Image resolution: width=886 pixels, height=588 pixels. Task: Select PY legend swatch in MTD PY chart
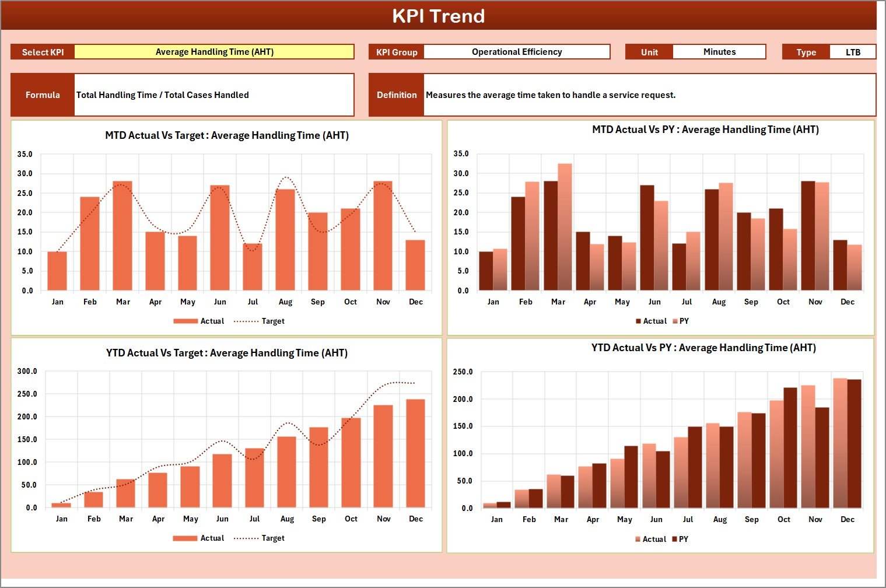[x=675, y=321]
